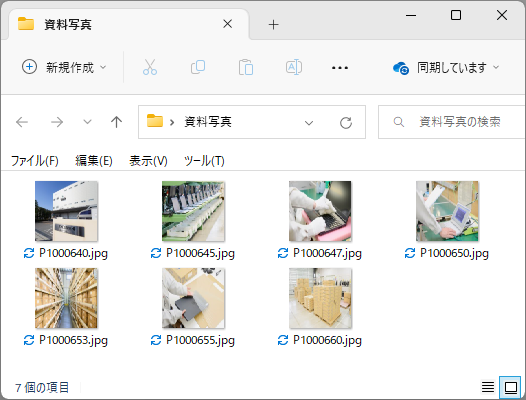Open the ツール(T) menu

[204, 161]
